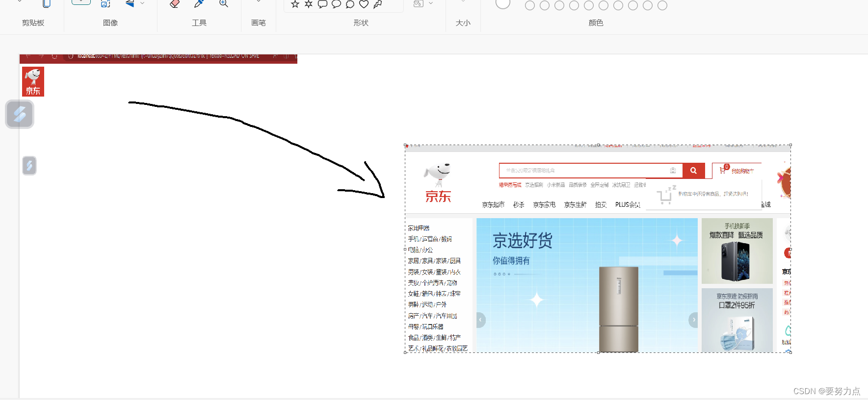Select the 房产/汽车/汽车用品 category
Screen dimensions: 868x400
click(x=432, y=316)
